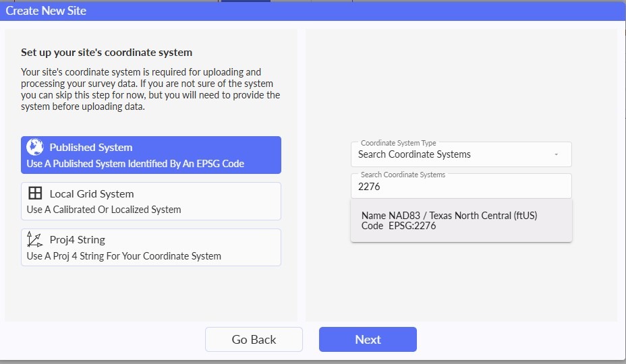Click 'Use A Proj 4 String For Your Coordinate System'
This screenshot has height=364, width=626.
(123, 256)
